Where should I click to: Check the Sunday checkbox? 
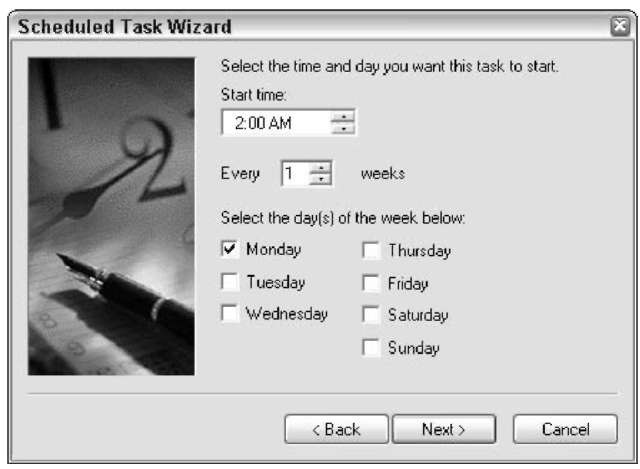click(x=371, y=348)
